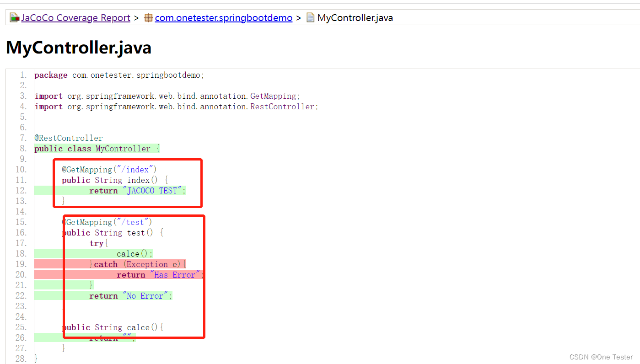Screen dimensions: 640x364
Task: Click the covered calce(); call line
Action: pyautogui.click(x=135, y=254)
